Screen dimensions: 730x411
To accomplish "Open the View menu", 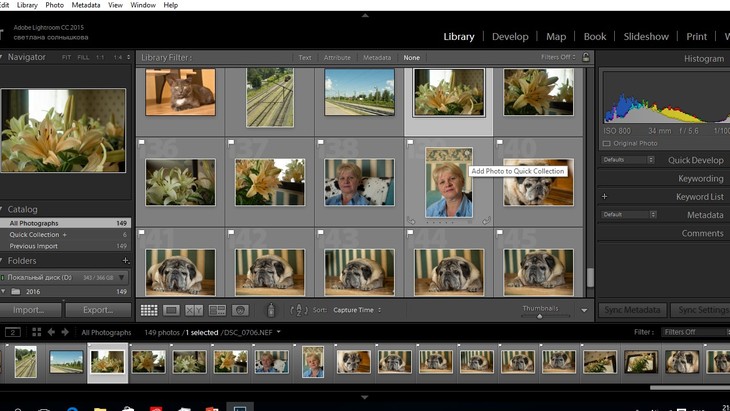I will pyautogui.click(x=115, y=5).
